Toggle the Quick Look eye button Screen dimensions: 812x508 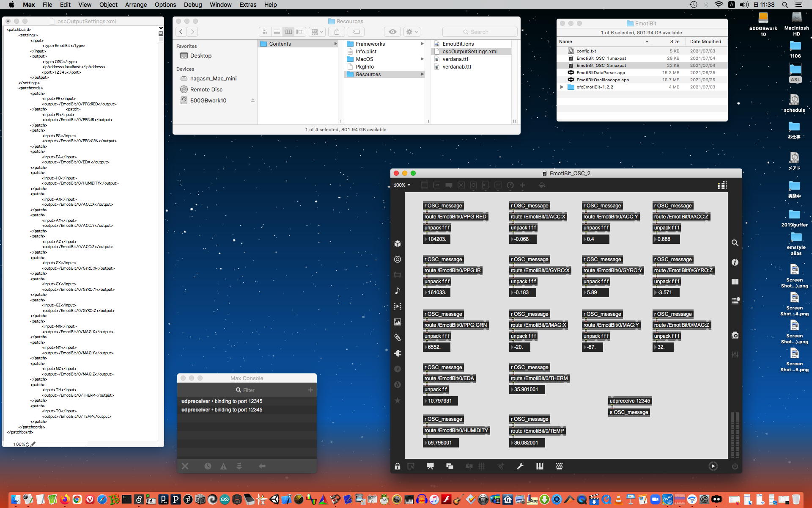(x=392, y=32)
